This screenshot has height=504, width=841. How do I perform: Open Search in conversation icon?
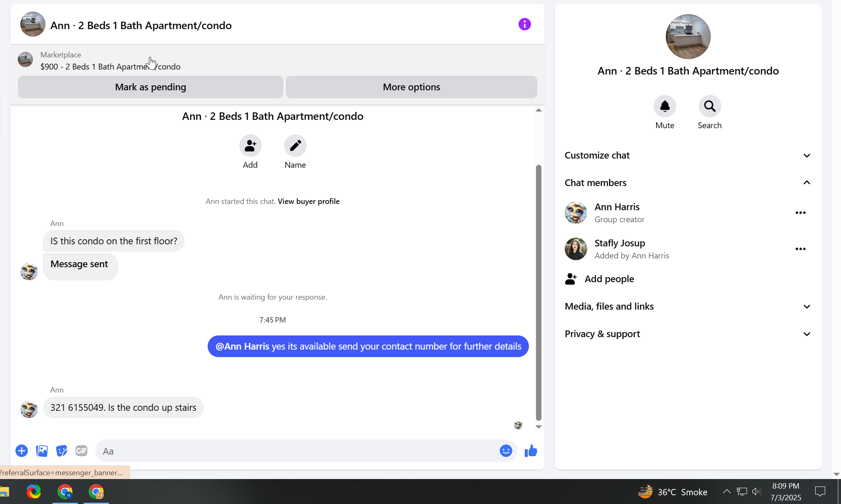710,107
